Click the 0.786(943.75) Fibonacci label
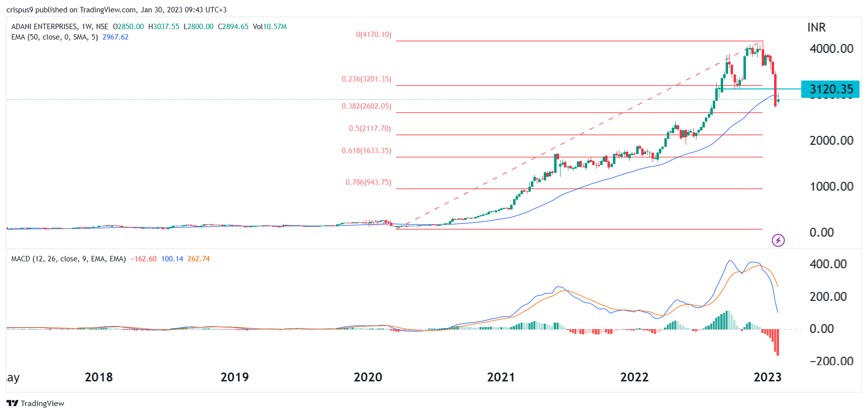 pyautogui.click(x=368, y=182)
